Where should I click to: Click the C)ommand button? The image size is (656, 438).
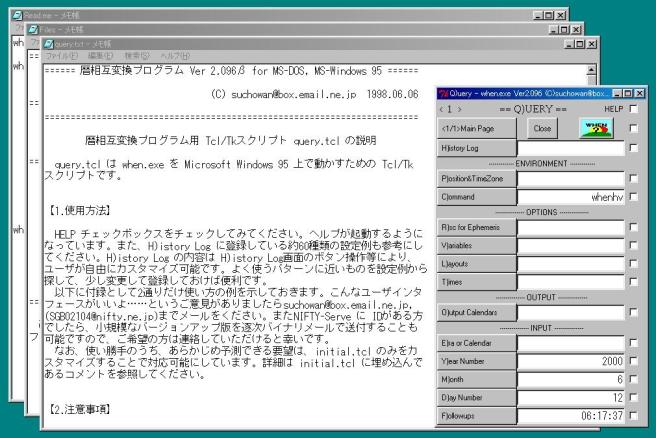[477, 197]
